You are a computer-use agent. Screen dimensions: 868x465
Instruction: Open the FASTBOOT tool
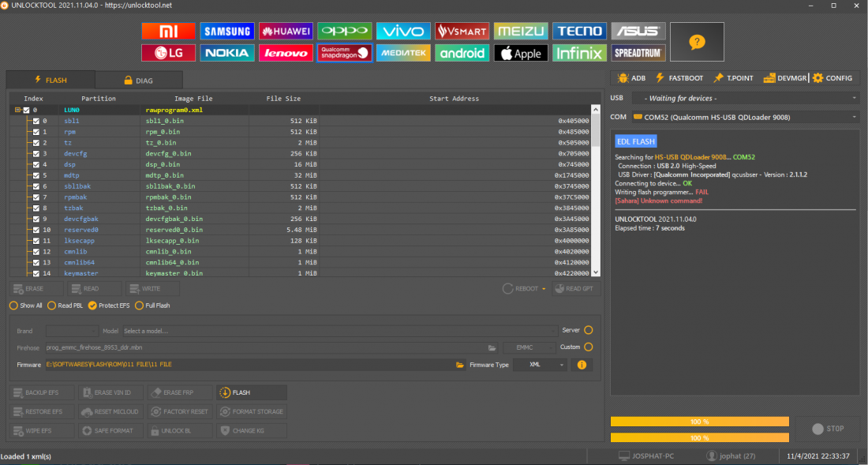679,78
